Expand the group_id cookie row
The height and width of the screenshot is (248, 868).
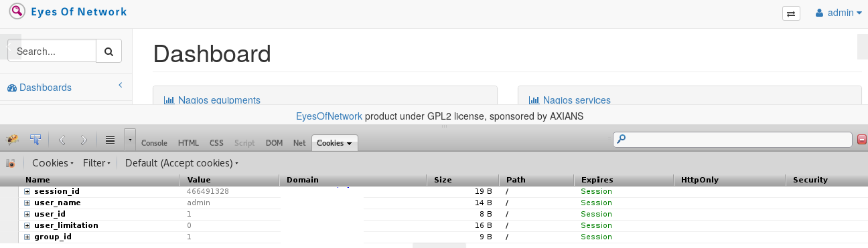pos(27,237)
